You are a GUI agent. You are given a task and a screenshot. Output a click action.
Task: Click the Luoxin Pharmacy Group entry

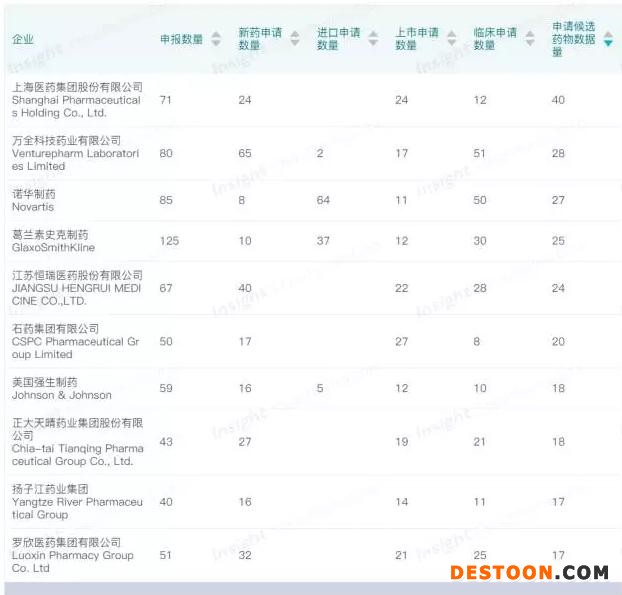pyautogui.click(x=72, y=555)
